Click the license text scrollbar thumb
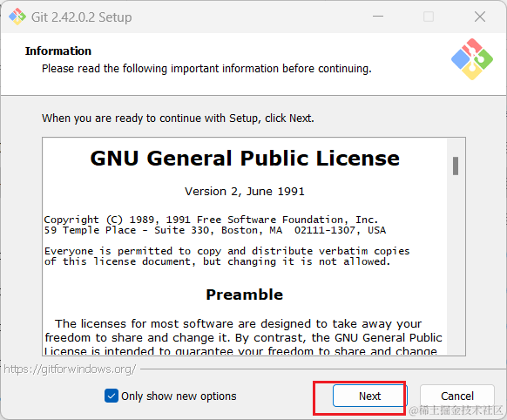The height and width of the screenshot is (420, 507). (456, 166)
